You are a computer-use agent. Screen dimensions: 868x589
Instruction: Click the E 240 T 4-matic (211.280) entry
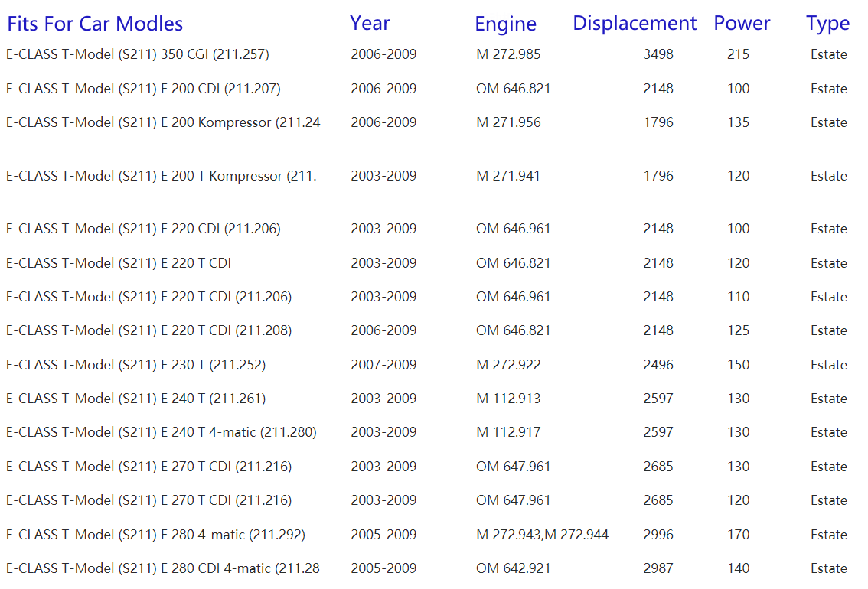pyautogui.click(x=162, y=432)
